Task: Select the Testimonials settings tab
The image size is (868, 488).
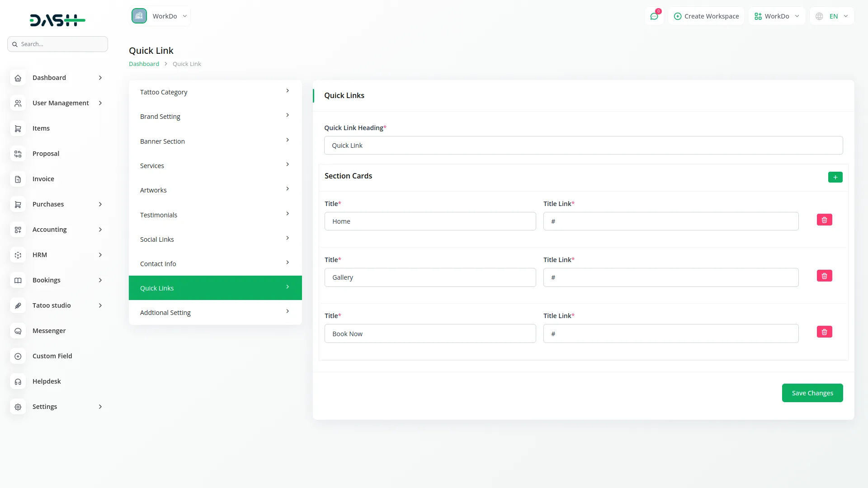Action: pyautogui.click(x=215, y=215)
